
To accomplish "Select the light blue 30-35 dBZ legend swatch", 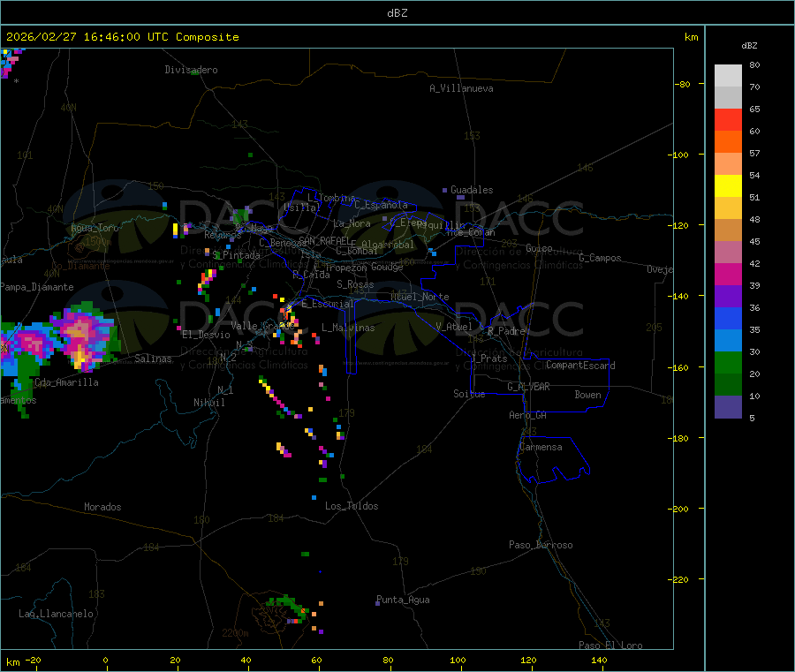I will coord(728,341).
